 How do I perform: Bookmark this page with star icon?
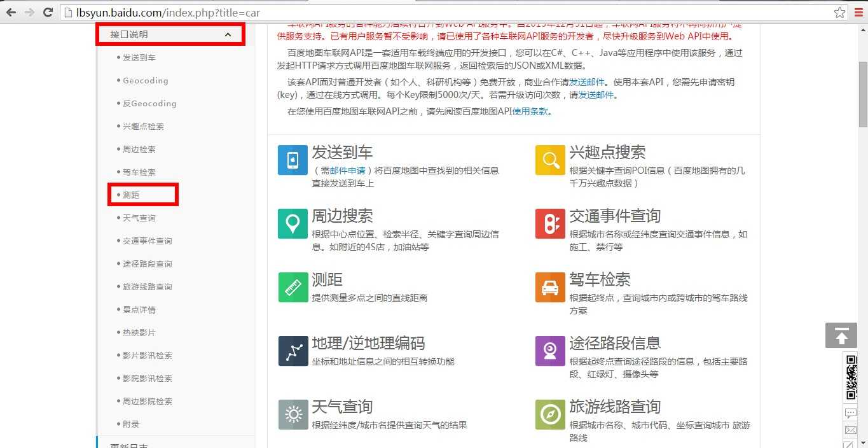(x=839, y=12)
